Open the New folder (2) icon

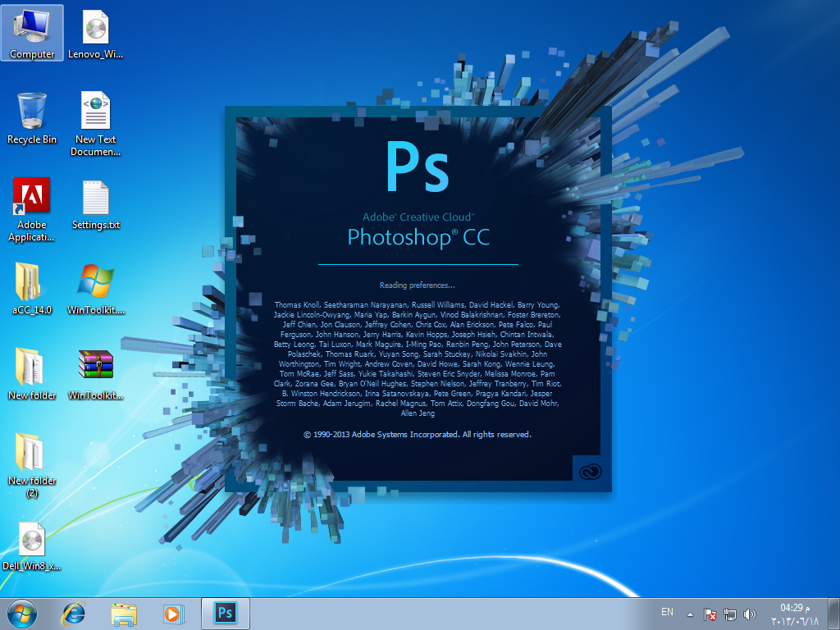pos(32,465)
